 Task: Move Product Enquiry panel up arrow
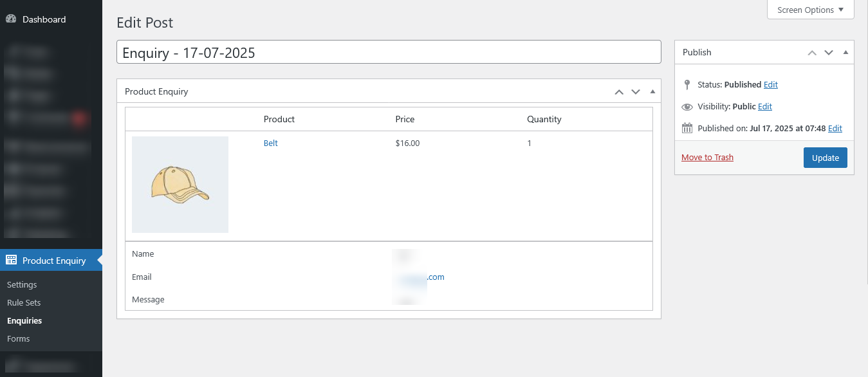[619, 92]
